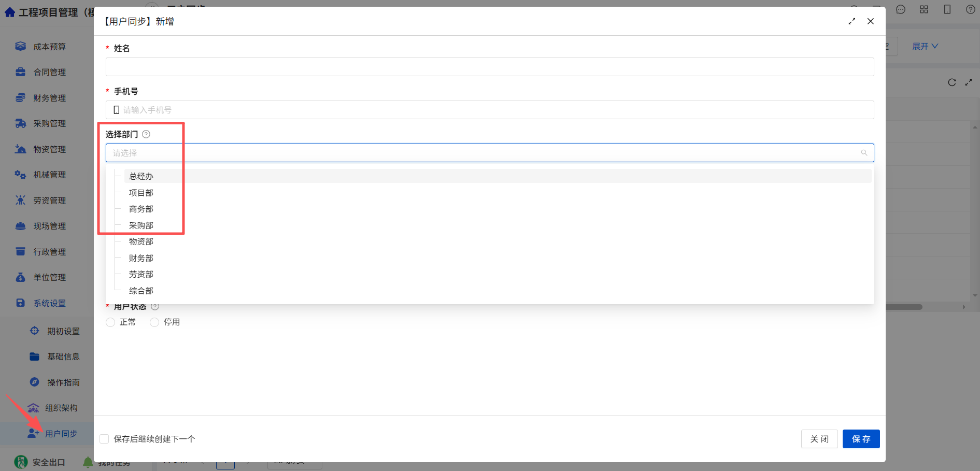Open 用户同步 sidebar icon

tap(33, 433)
